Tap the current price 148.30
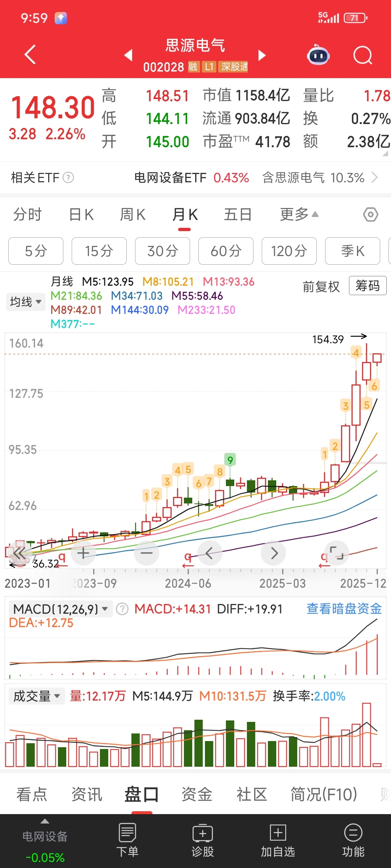391x868 pixels. click(53, 107)
